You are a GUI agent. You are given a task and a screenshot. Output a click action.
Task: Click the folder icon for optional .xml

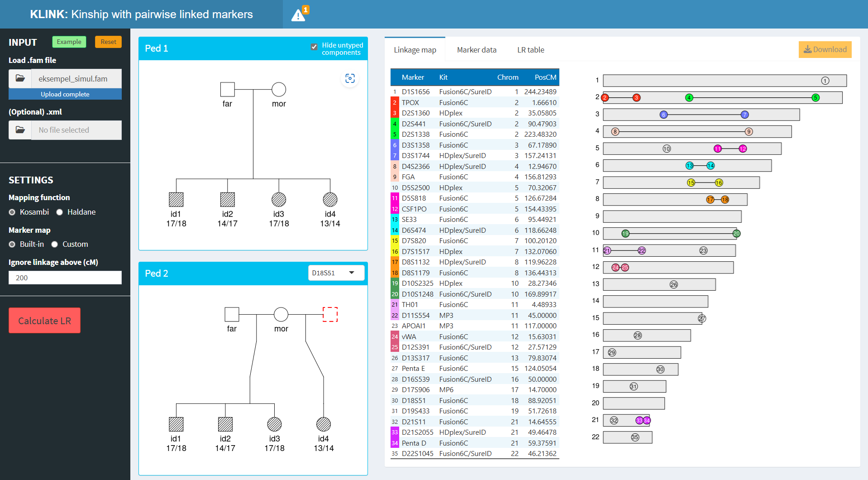pos(20,130)
